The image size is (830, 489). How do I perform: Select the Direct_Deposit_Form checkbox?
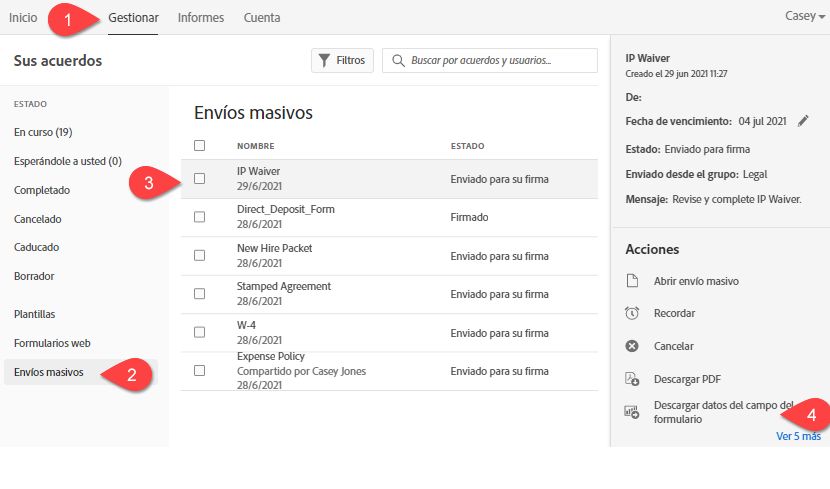point(199,217)
